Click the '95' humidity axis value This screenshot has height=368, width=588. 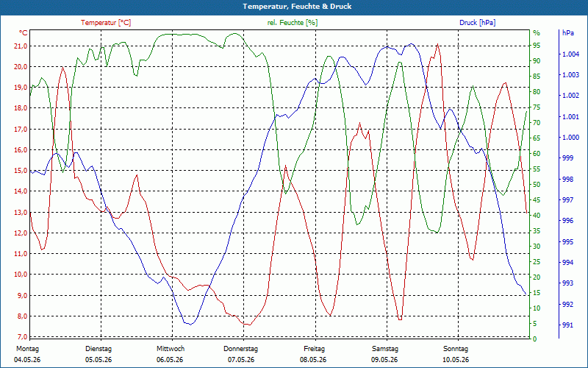(x=537, y=46)
